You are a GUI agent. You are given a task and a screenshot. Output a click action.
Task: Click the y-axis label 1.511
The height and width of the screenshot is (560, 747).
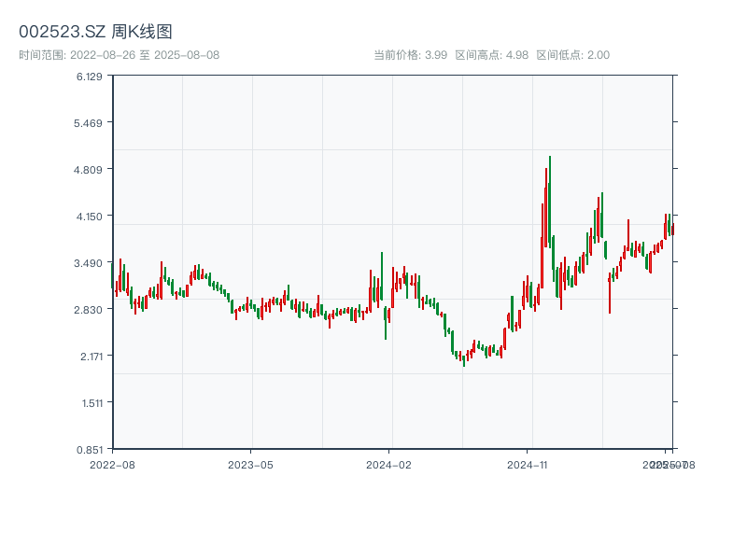pos(92,403)
